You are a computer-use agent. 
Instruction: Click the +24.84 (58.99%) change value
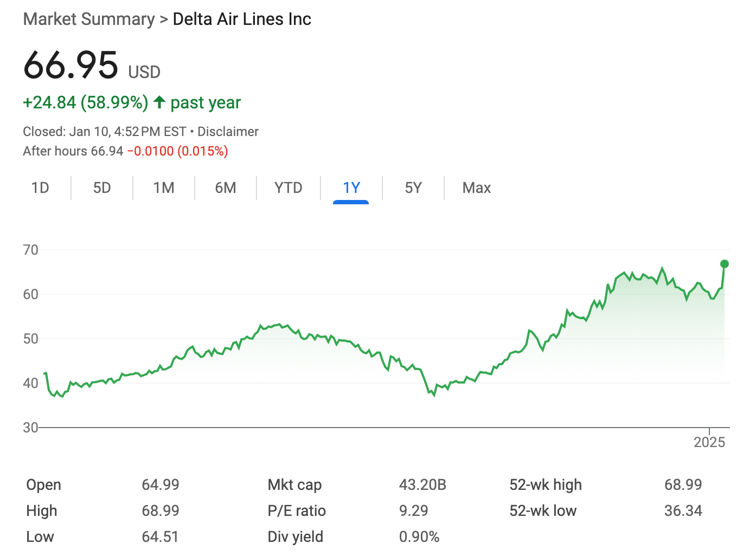86,102
